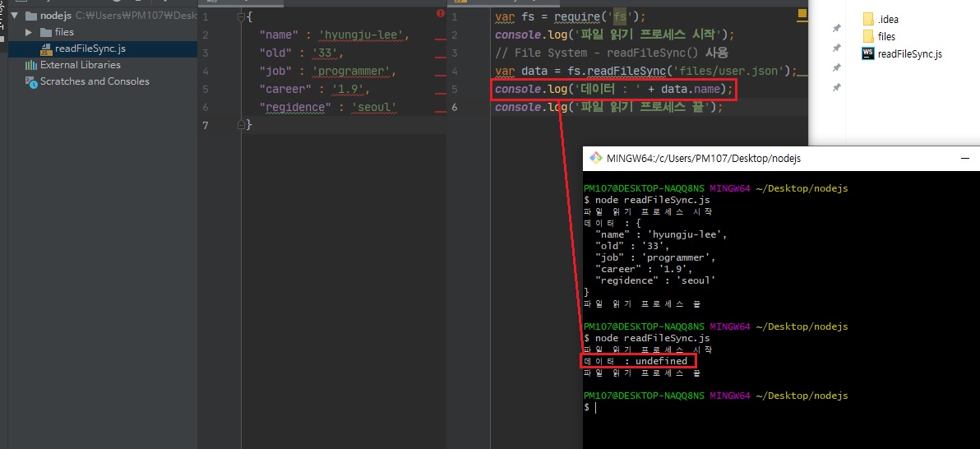Click the External Libraries bar-chart icon
The height and width of the screenshot is (449, 980).
click(31, 65)
